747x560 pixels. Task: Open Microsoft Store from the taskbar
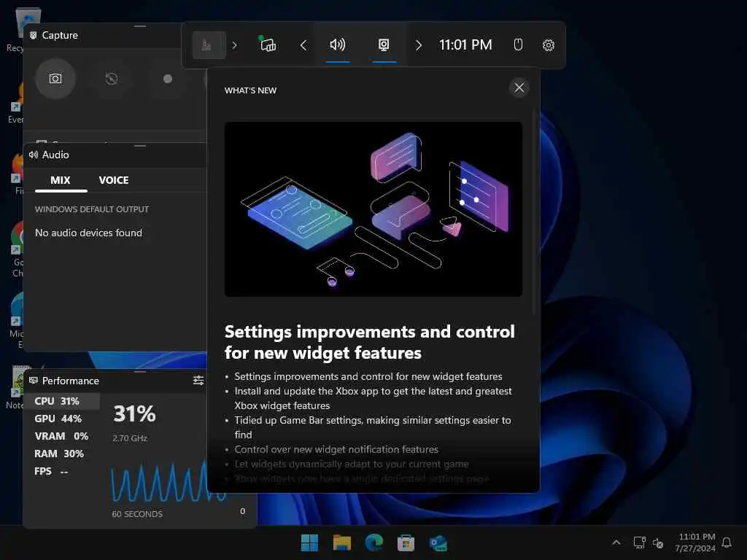[406, 542]
